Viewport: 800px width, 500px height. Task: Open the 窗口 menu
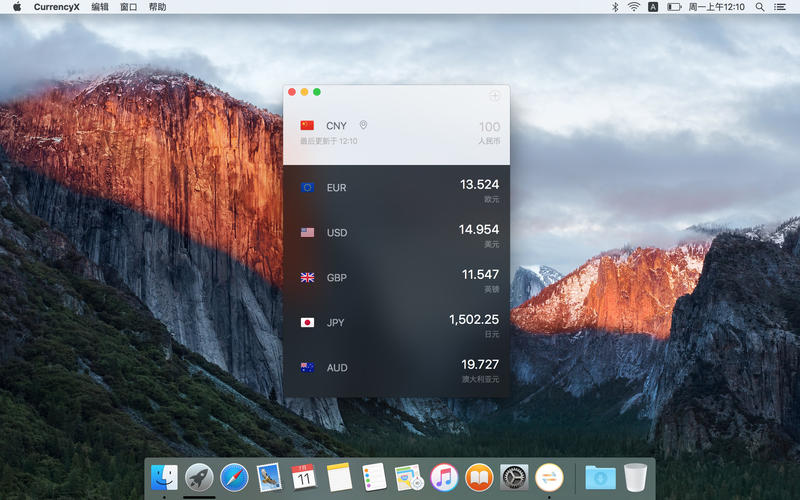tap(128, 7)
